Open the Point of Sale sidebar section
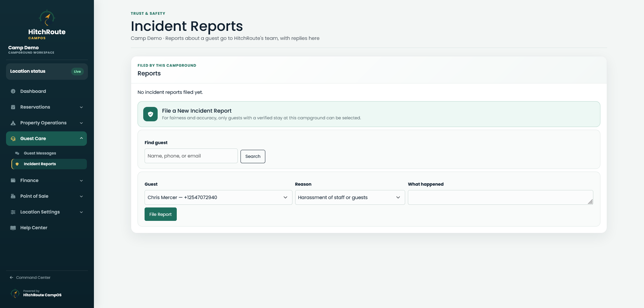 click(47, 196)
